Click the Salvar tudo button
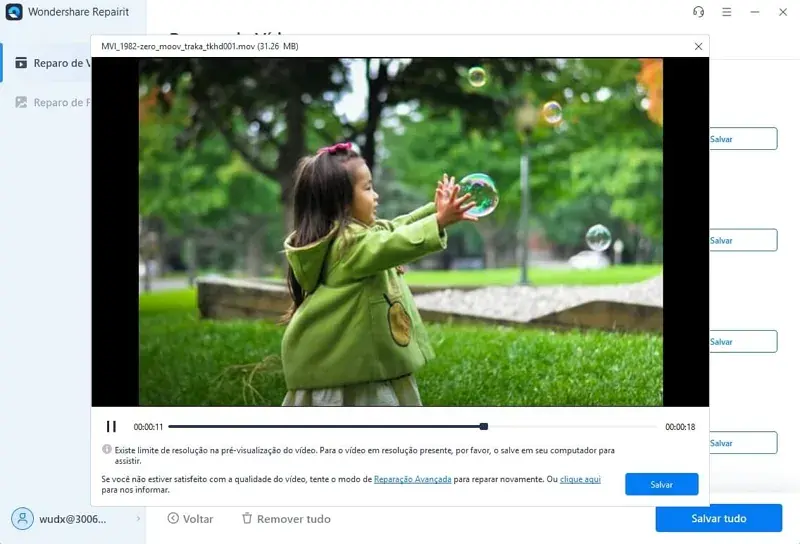The image size is (800, 544). click(x=718, y=518)
